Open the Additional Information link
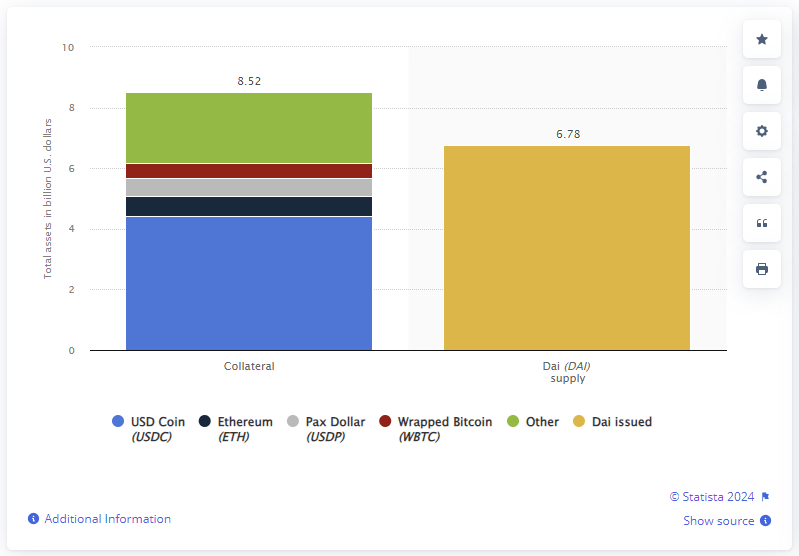Image resolution: width=799 pixels, height=556 pixels. 107,519
